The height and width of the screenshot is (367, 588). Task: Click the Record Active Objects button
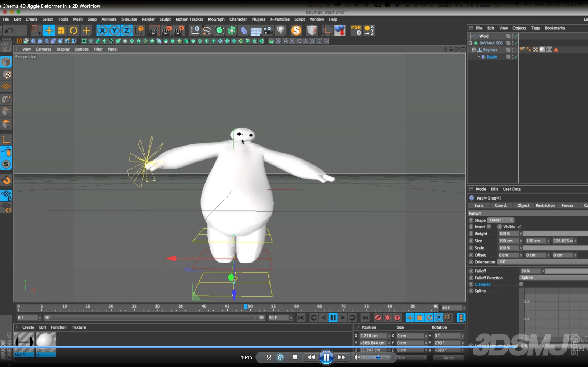point(378,318)
